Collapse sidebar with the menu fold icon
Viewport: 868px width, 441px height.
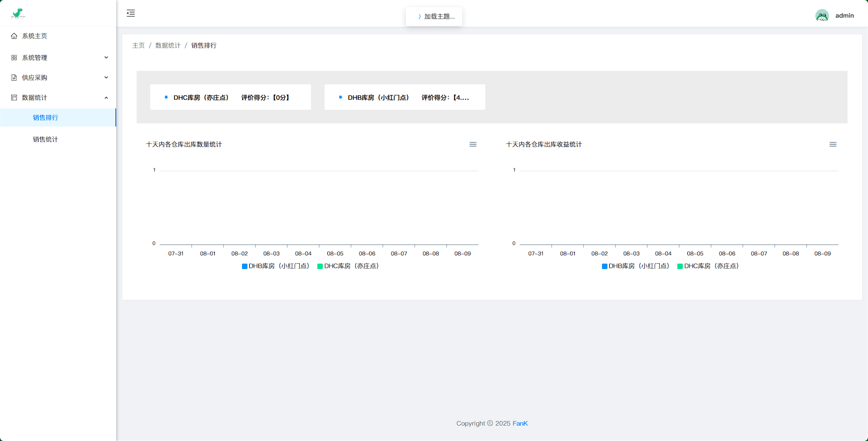[131, 13]
